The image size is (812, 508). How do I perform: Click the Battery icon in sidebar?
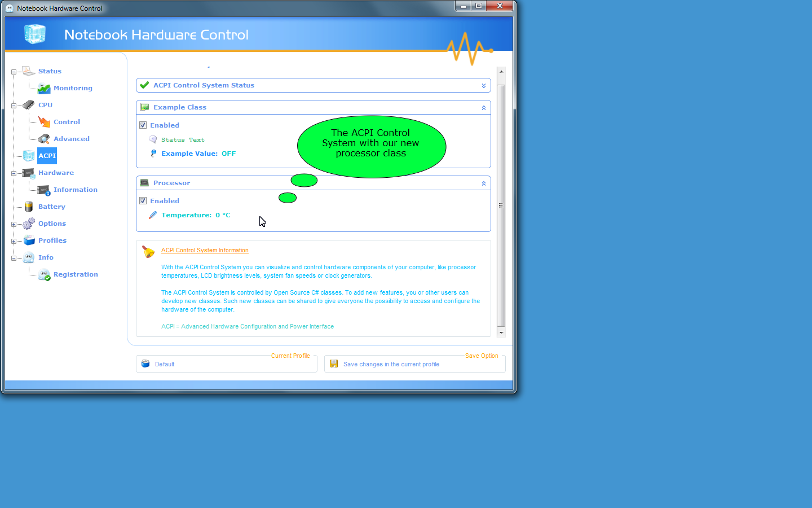tap(29, 207)
